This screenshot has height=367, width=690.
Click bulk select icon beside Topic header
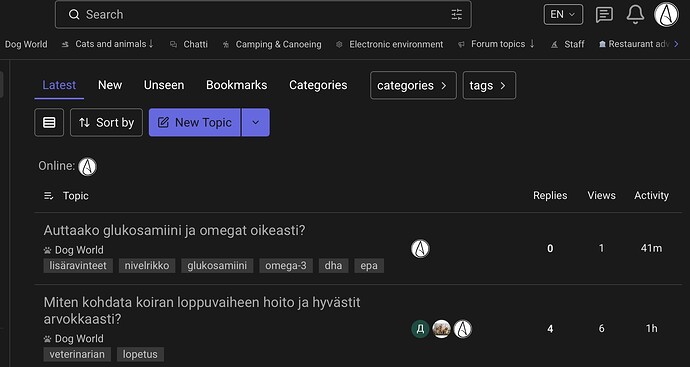click(48, 196)
